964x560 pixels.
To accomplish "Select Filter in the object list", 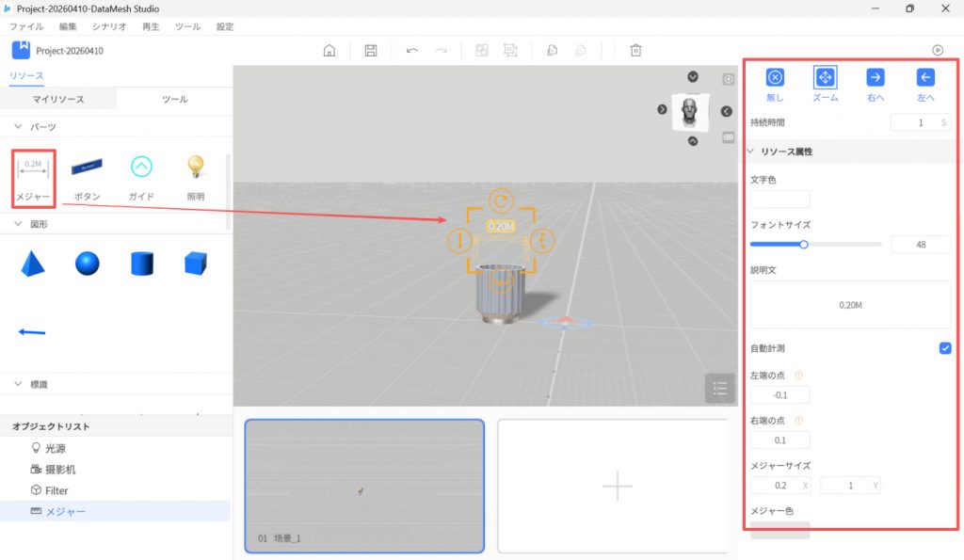I will click(56, 490).
